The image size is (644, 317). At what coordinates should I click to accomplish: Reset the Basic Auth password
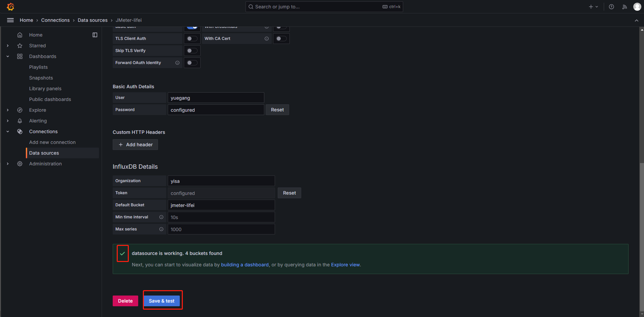tap(277, 110)
